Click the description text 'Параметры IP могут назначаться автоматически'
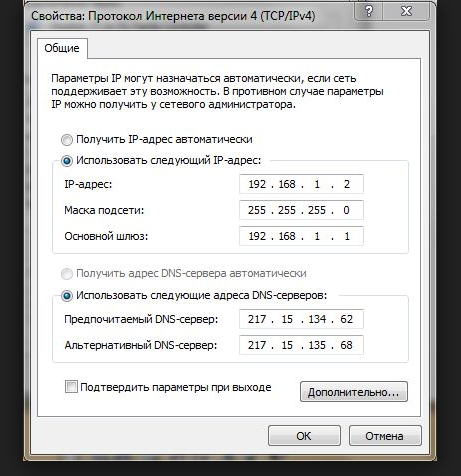461x476 pixels. 177,79
